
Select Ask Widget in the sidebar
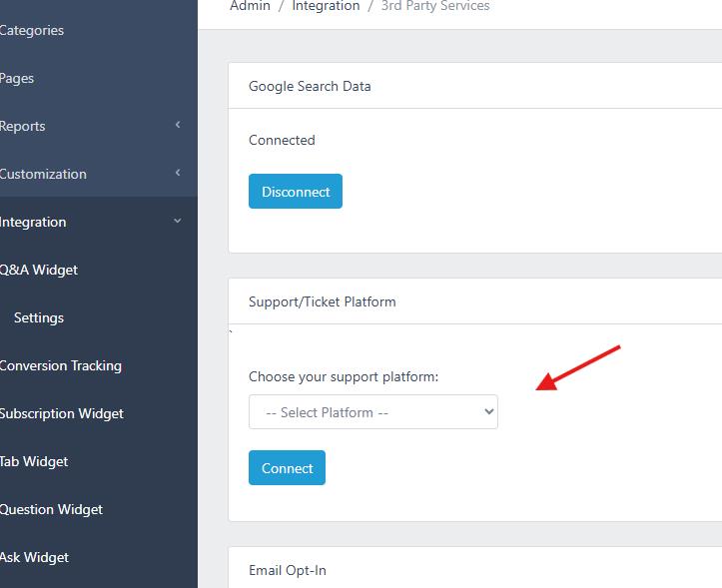click(34, 557)
